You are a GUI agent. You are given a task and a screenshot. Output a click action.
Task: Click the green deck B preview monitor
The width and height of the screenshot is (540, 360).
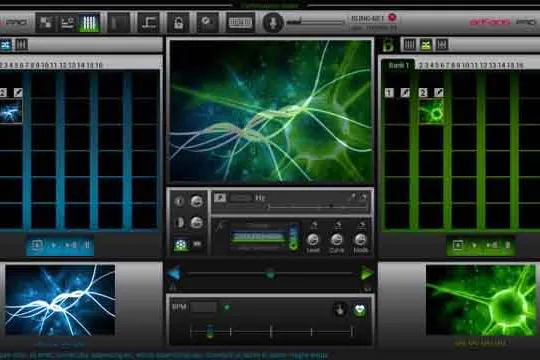481,300
